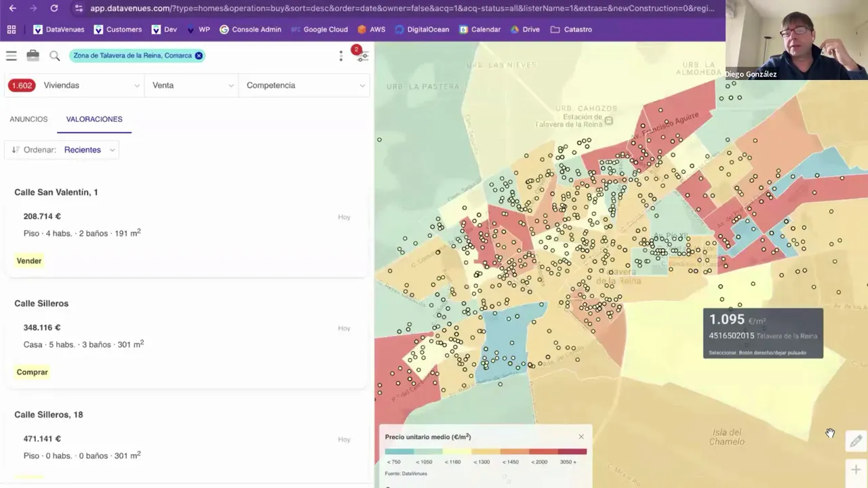Close the Precio unitario medio legend

(581, 436)
